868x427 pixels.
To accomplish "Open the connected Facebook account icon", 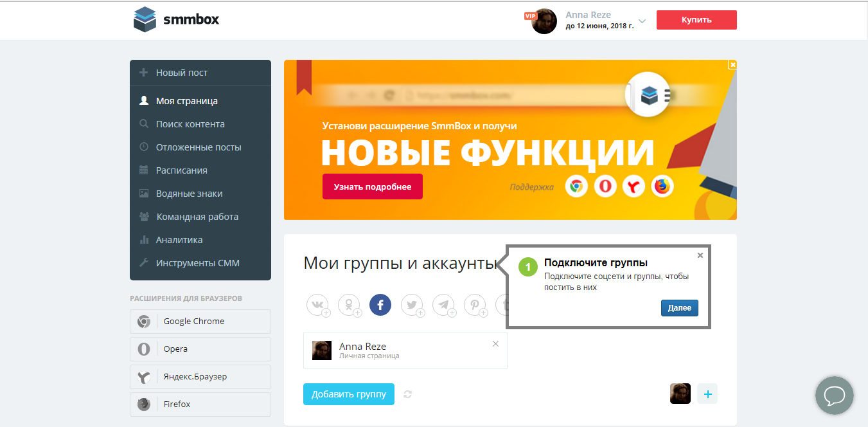I will 380,305.
